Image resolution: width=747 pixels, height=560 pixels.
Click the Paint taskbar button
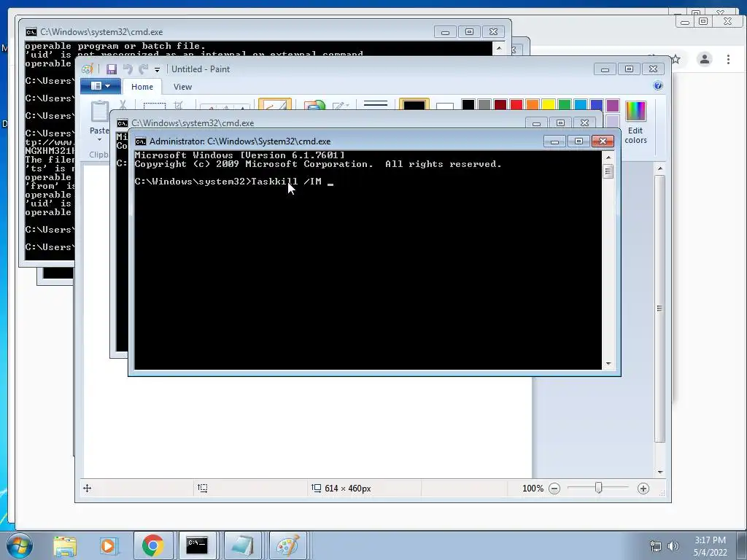pos(287,545)
